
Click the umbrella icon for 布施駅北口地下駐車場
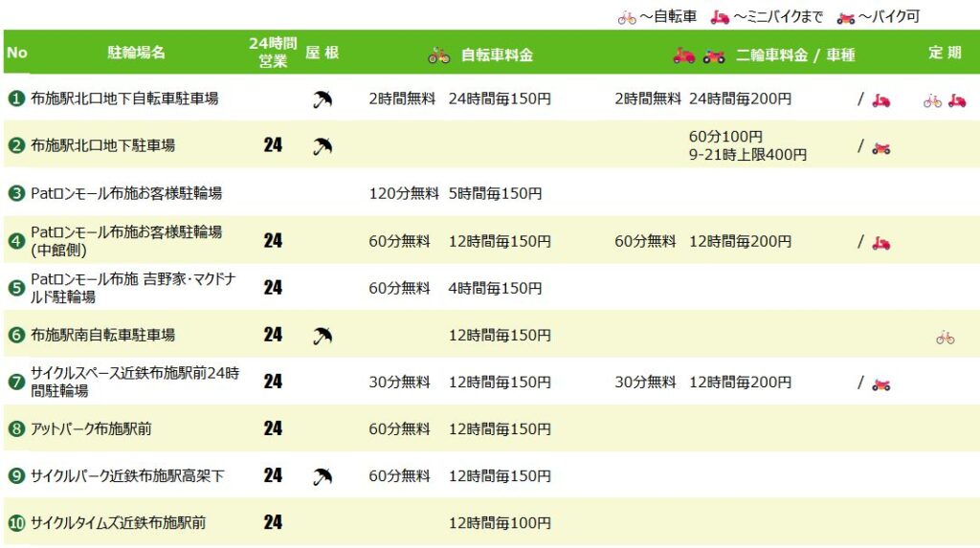[x=323, y=146]
